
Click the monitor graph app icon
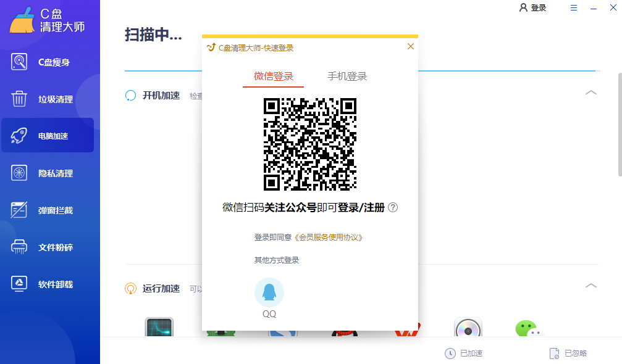tap(159, 327)
